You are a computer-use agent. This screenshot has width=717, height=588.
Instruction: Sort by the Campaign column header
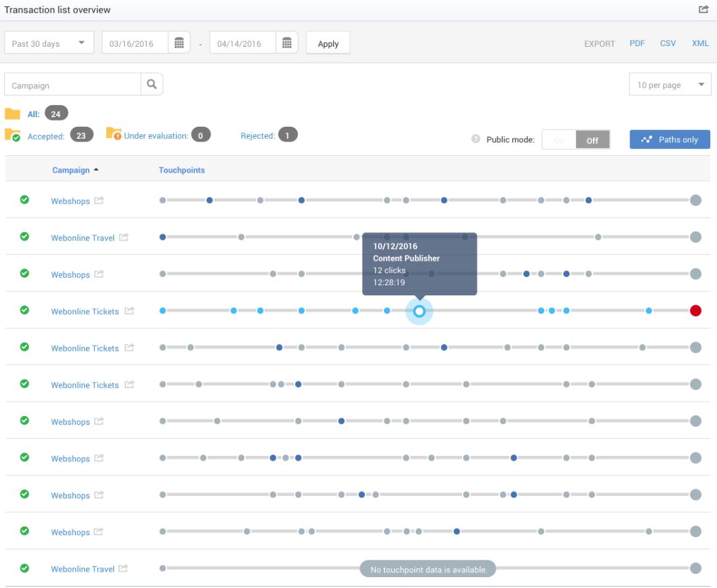(x=71, y=170)
